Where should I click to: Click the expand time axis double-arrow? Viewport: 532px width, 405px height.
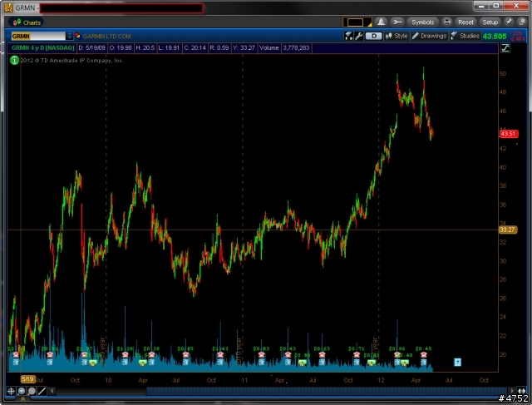click(x=521, y=391)
